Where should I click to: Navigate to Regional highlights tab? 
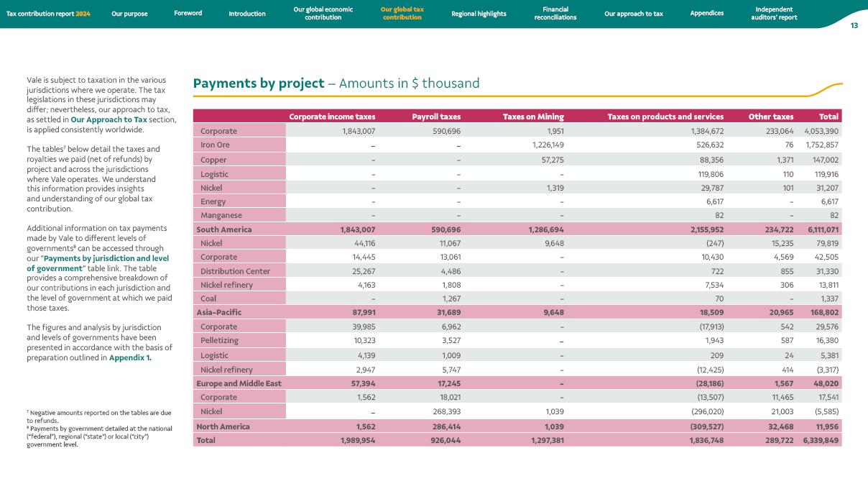click(x=479, y=14)
